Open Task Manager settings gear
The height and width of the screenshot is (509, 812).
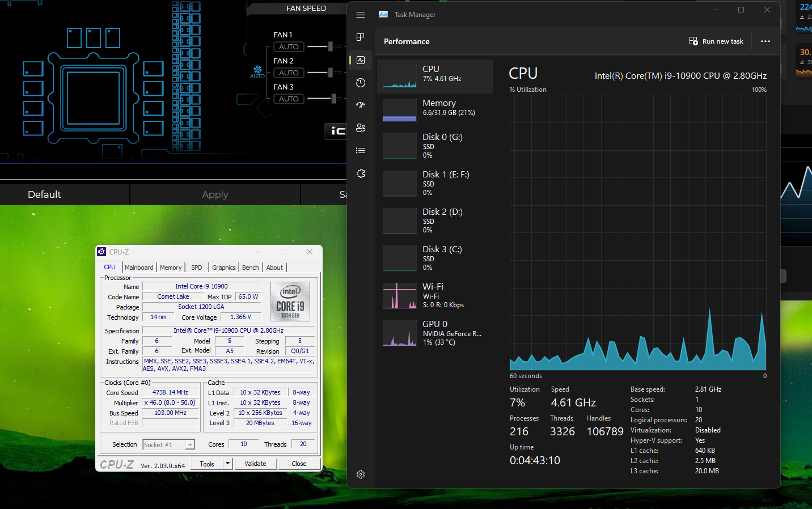pos(361,474)
